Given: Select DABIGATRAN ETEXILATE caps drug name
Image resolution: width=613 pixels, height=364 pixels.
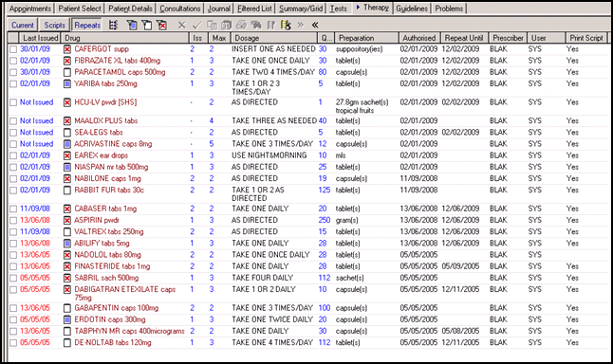Looking at the screenshot, I should tap(124, 293).
